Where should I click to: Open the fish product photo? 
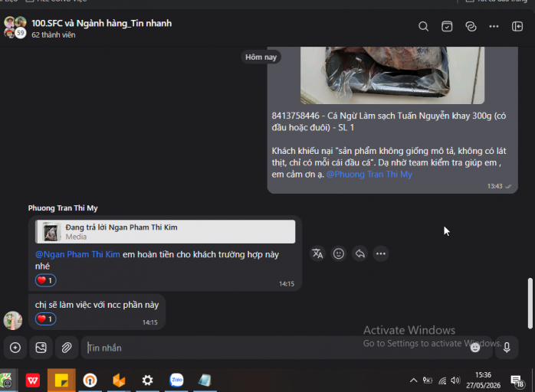pyautogui.click(x=392, y=75)
